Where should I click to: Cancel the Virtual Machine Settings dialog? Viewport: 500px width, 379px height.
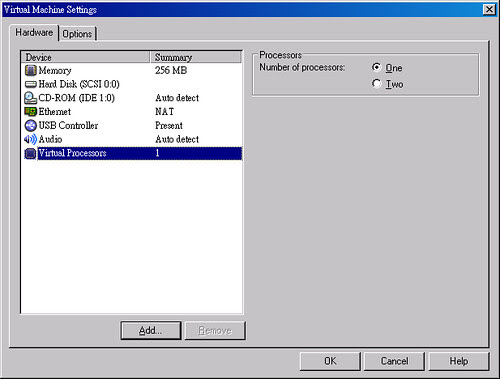pos(394,361)
